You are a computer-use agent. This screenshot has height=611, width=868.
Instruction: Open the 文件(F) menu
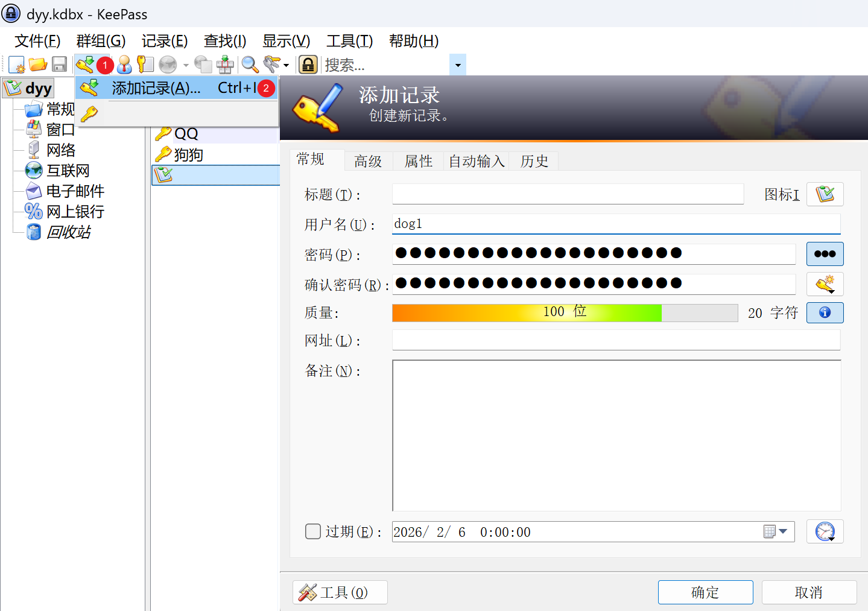[37, 41]
